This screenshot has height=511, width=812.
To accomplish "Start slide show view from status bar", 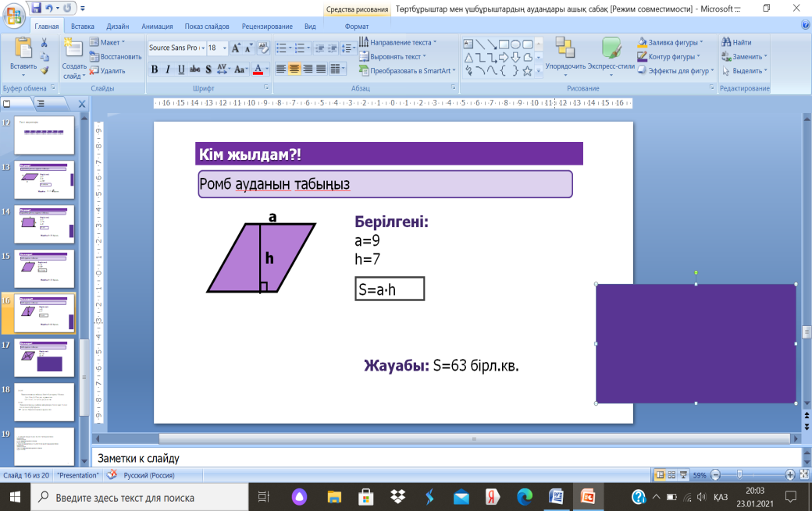I will (684, 475).
